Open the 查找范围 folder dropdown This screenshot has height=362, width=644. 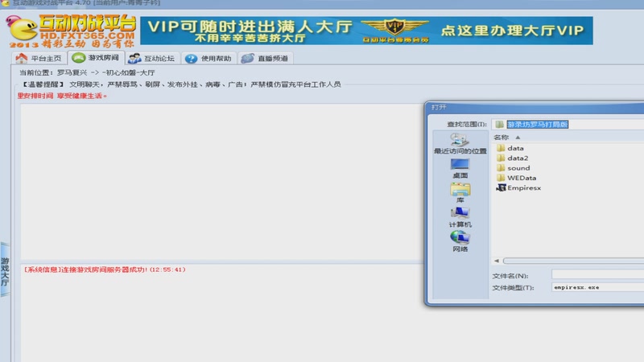pos(568,125)
